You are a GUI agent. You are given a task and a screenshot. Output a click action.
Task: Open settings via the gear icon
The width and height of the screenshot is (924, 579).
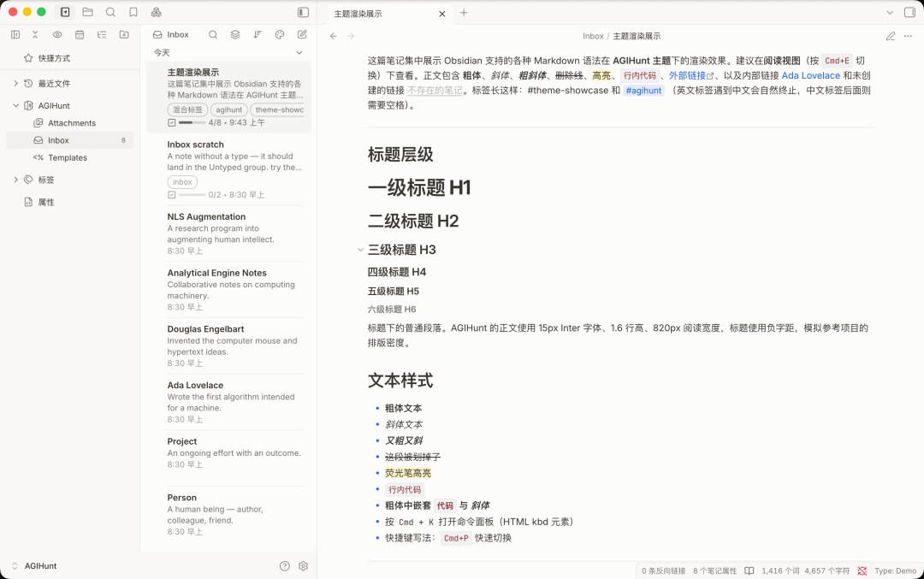[x=303, y=566]
